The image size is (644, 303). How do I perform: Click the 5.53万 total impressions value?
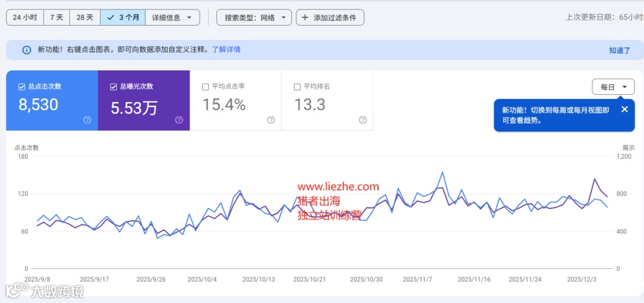point(134,107)
